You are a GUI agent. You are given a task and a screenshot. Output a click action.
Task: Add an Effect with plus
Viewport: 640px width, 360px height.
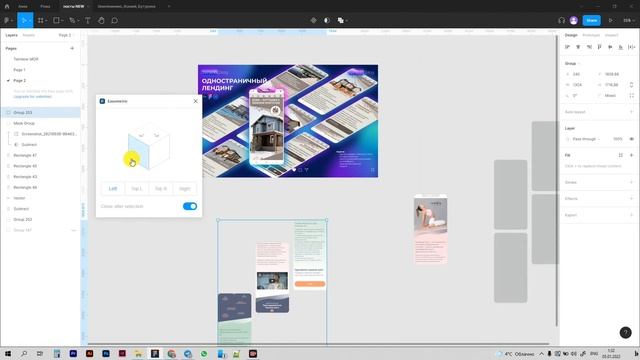pos(631,198)
